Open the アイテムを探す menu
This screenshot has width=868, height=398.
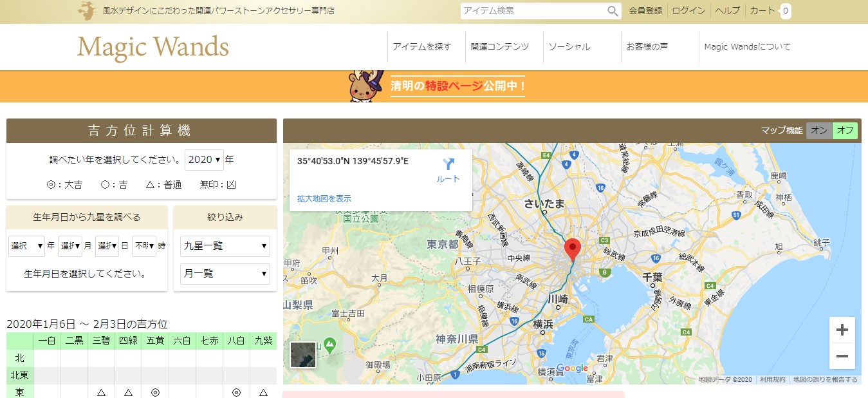(422, 47)
